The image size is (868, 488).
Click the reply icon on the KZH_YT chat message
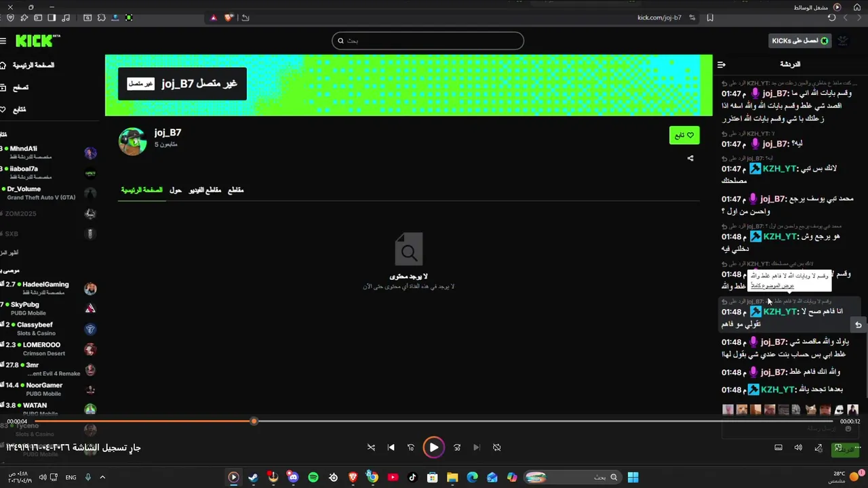click(858, 325)
